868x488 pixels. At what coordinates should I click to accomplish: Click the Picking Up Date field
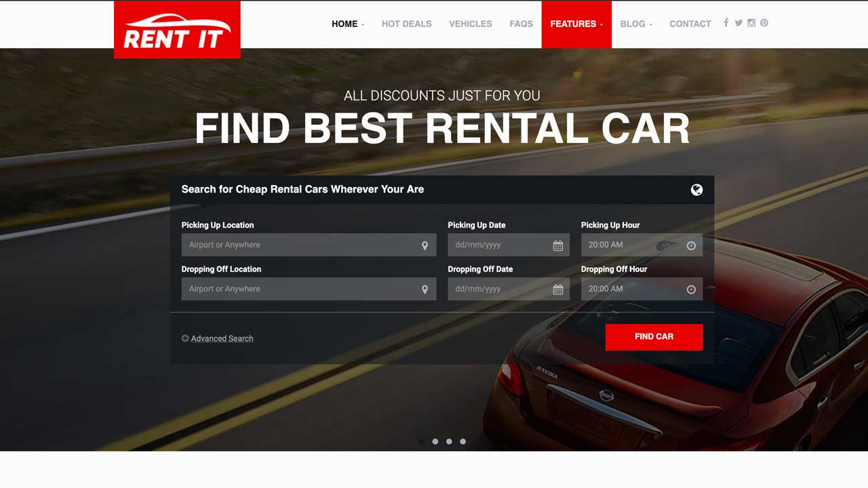(x=509, y=245)
